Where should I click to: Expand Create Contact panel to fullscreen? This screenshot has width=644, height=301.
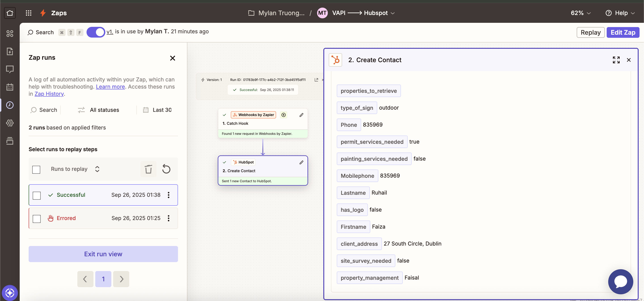click(616, 60)
